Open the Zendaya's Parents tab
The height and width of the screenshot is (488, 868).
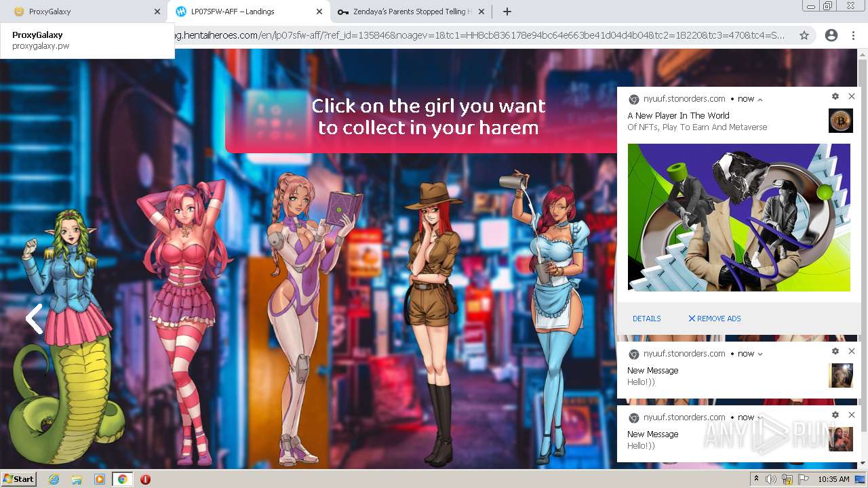pos(412,12)
